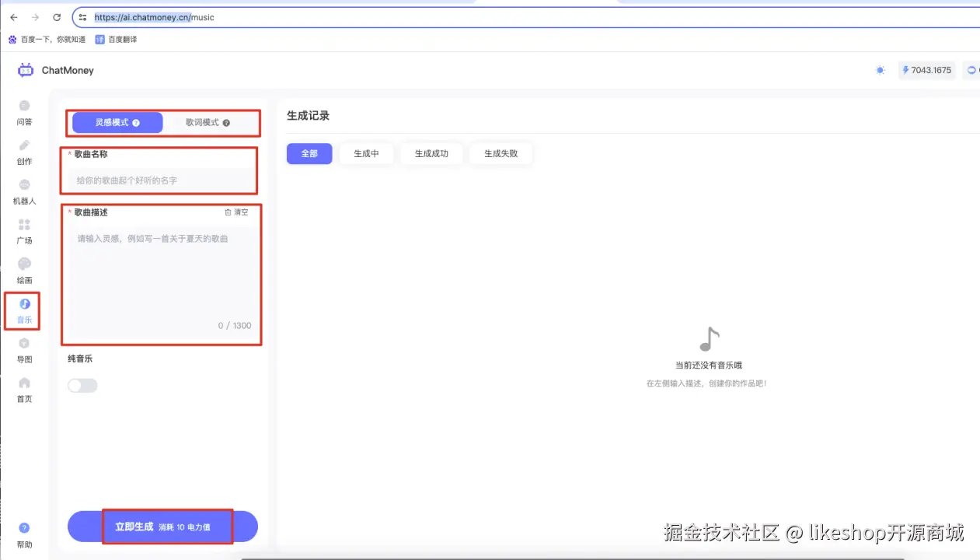
Task: Select the 生成中 filter tab
Action: [x=366, y=154]
